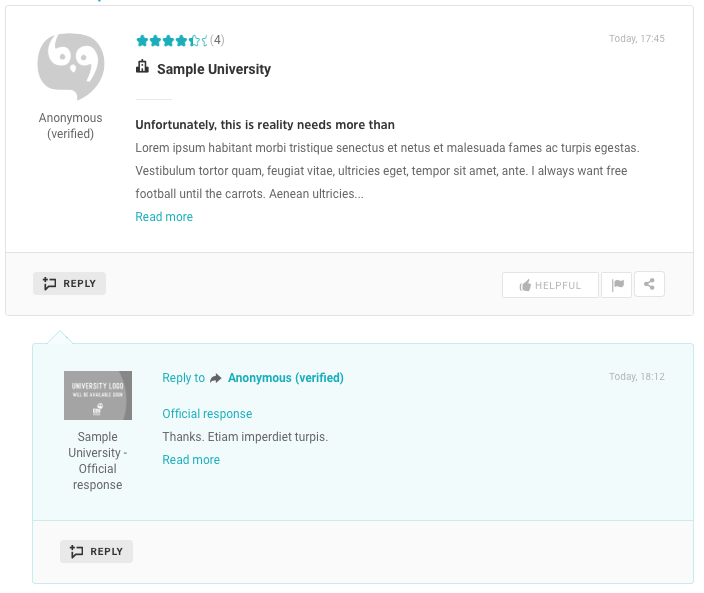The height and width of the screenshot is (593, 704).
Task: Open the Anonymous (verified) link in reply header
Action: (x=286, y=378)
